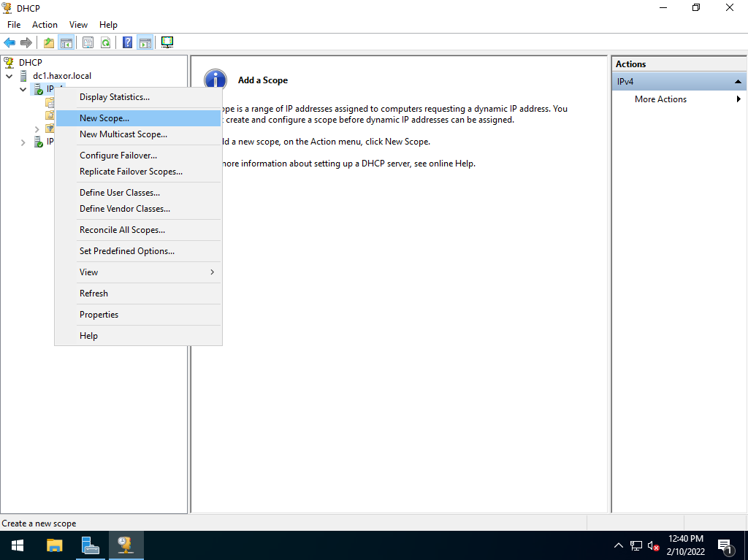Show hidden system tray icons

pos(618,545)
